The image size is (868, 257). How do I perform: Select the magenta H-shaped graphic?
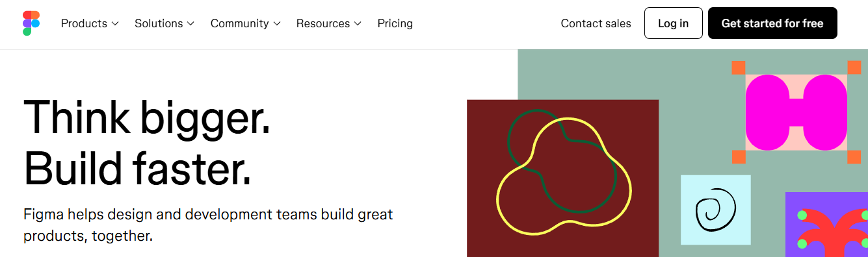coord(796,112)
